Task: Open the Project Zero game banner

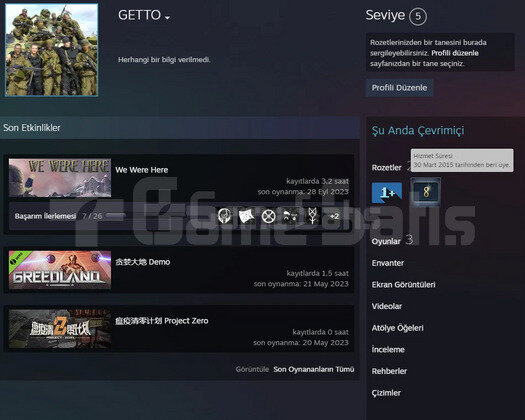Action: (x=60, y=329)
